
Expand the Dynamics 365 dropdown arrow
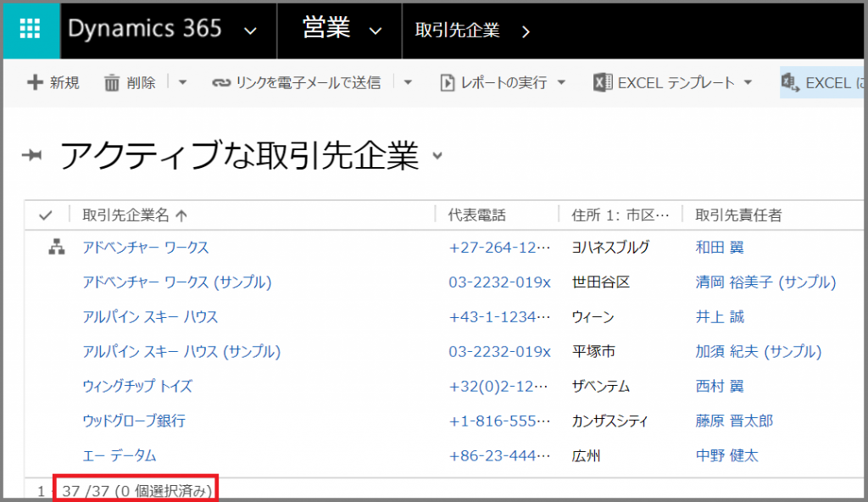point(250,31)
